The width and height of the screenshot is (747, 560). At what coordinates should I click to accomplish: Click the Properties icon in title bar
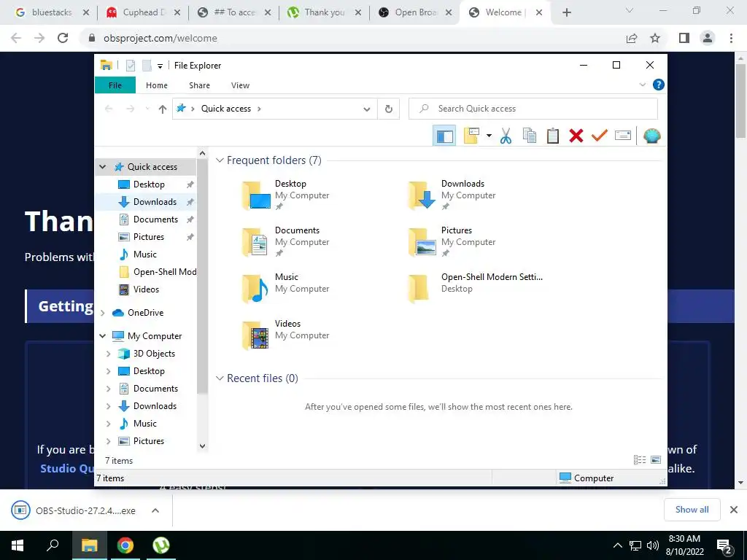click(x=130, y=66)
